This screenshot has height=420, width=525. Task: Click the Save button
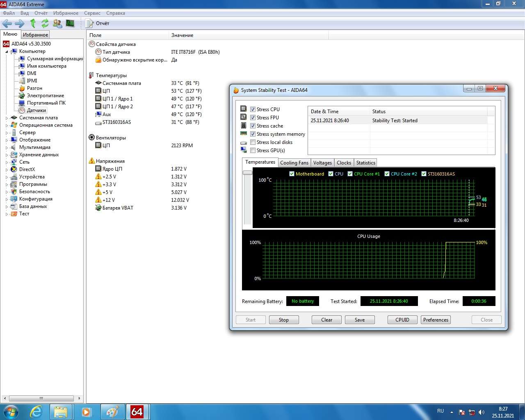coord(360,320)
